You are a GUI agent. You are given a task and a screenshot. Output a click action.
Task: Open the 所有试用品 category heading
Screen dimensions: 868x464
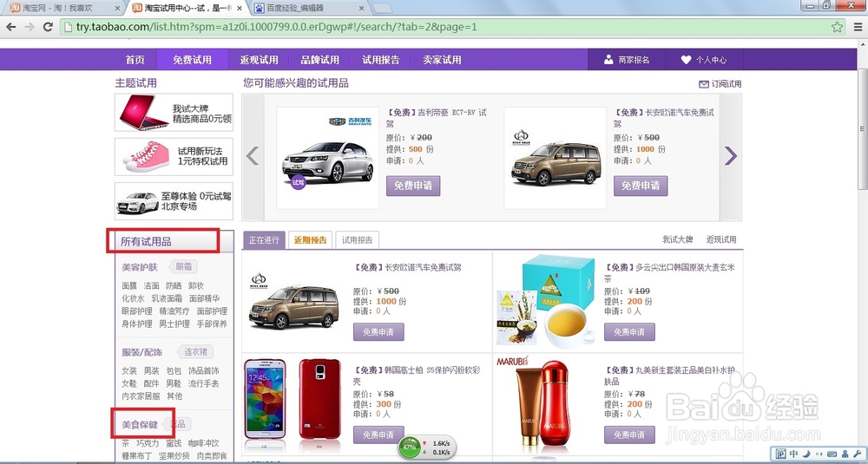point(146,241)
